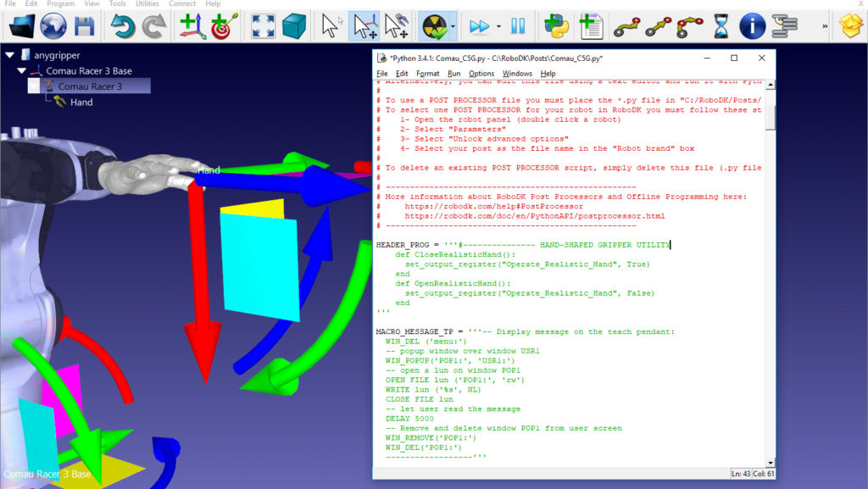The image size is (868, 489).
Task: Select the isometric view cube icon
Action: 294,26
